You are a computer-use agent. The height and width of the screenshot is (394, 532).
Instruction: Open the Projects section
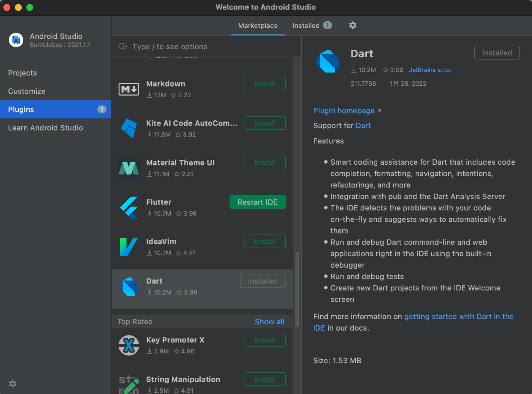pos(55,73)
